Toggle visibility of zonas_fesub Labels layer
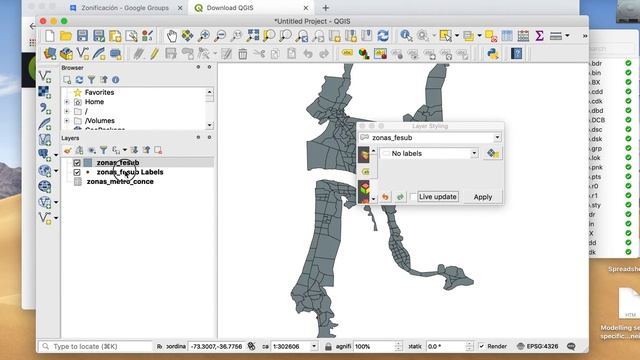 [x=77, y=172]
